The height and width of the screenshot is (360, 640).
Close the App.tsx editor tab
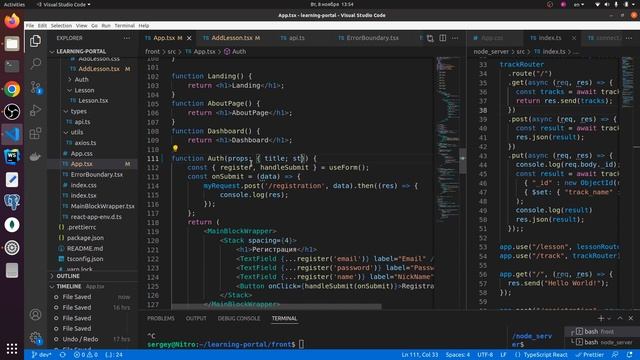[189, 38]
